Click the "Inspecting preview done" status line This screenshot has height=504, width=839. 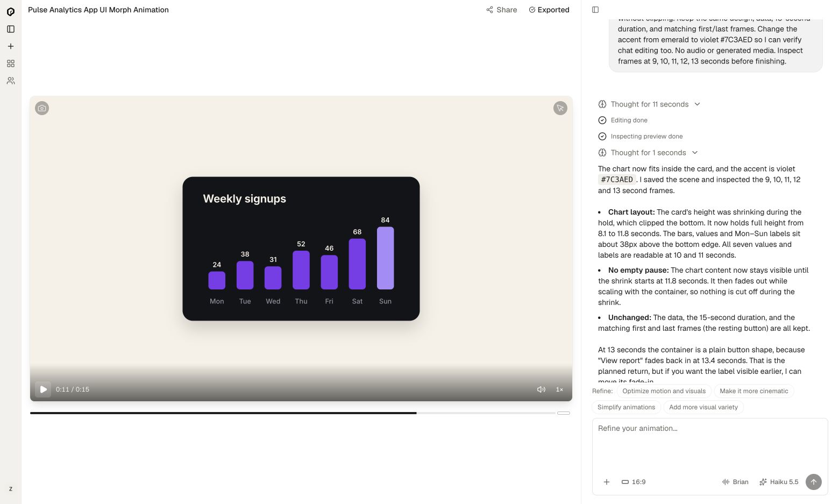coord(641,137)
